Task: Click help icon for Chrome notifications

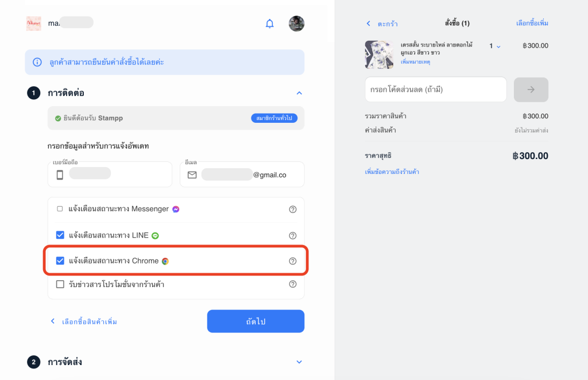Action: point(293,261)
